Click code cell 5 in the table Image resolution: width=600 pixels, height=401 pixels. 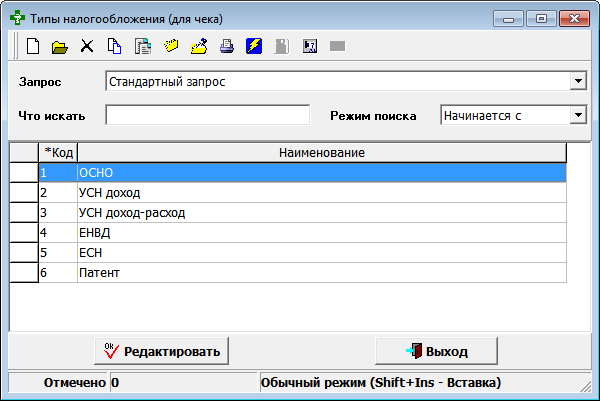(58, 253)
